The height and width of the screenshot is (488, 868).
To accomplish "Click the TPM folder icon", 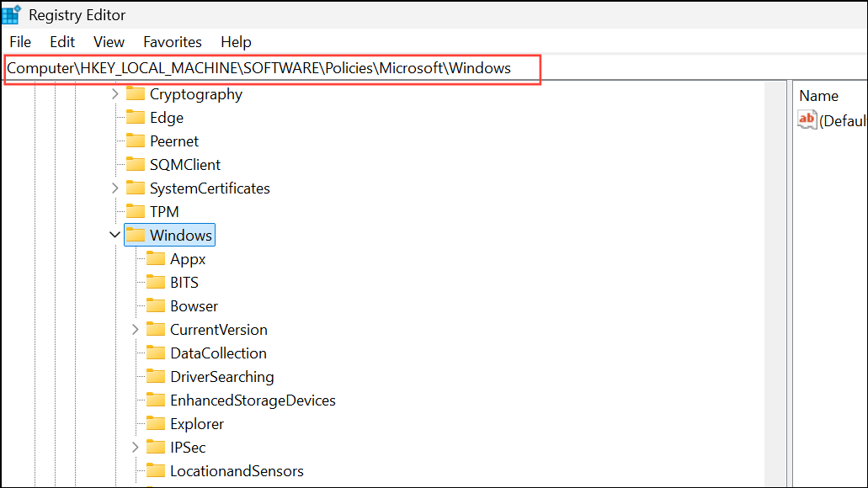I will pos(136,211).
